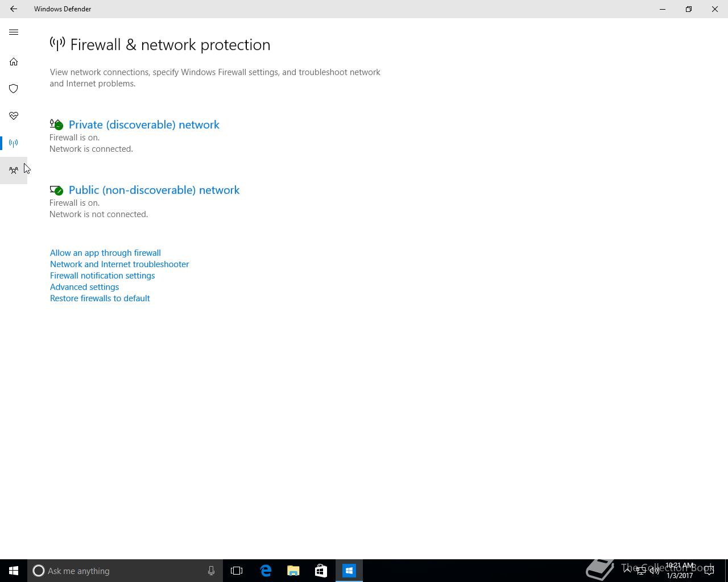Click the Cortana search box
This screenshot has height=582, width=728.
click(x=125, y=571)
